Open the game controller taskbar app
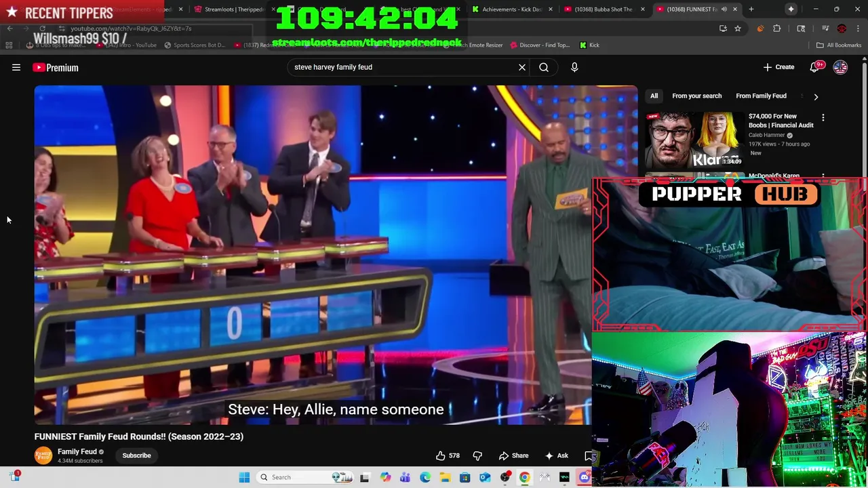Image resolution: width=868 pixels, height=488 pixels. coord(545,477)
